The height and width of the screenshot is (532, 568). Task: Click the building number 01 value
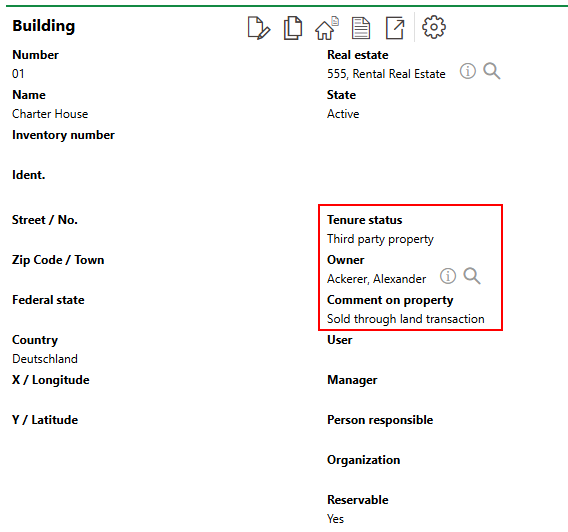point(18,74)
